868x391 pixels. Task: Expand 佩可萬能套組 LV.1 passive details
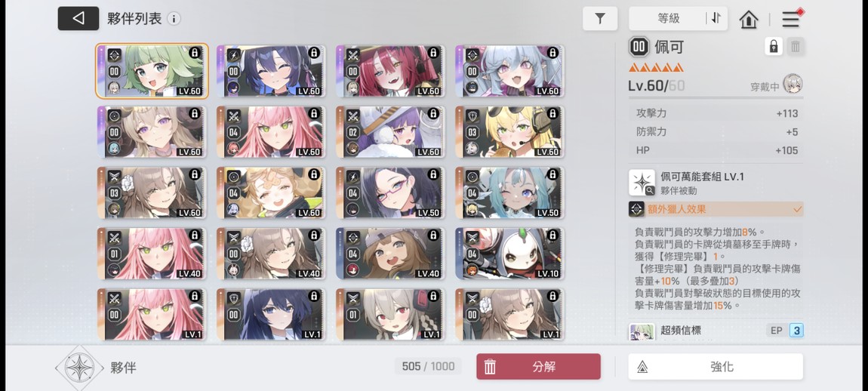point(716,183)
